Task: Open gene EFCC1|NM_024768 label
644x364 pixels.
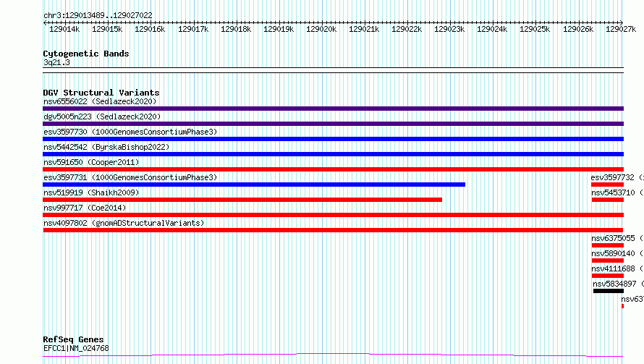Action: [77, 348]
